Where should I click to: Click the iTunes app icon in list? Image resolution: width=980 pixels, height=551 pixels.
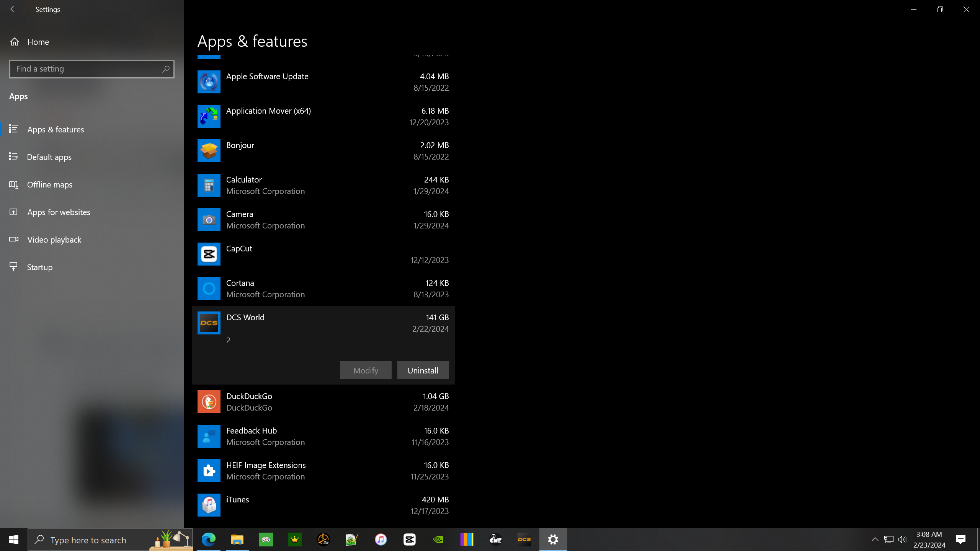209,505
